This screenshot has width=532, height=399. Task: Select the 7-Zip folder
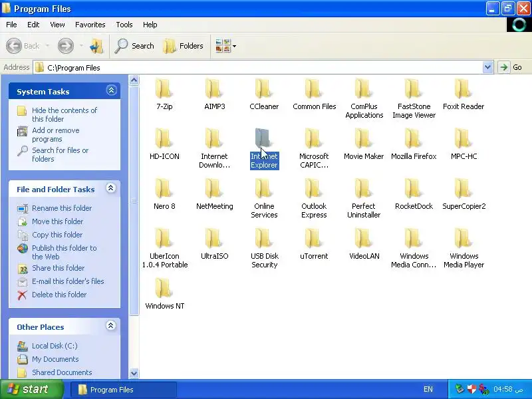tap(164, 94)
